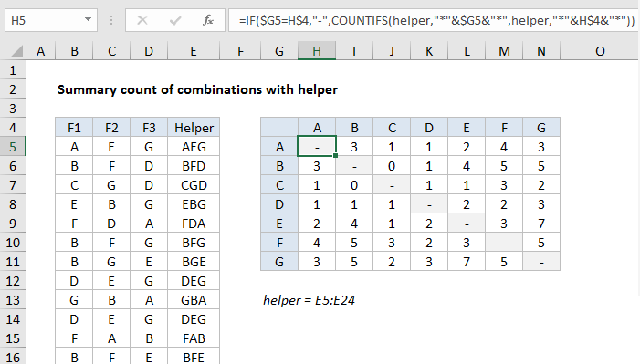
Task: Select row 2 header
Action: click(x=13, y=89)
